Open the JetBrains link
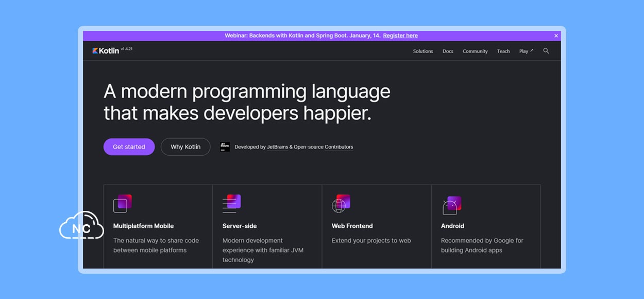 click(277, 147)
